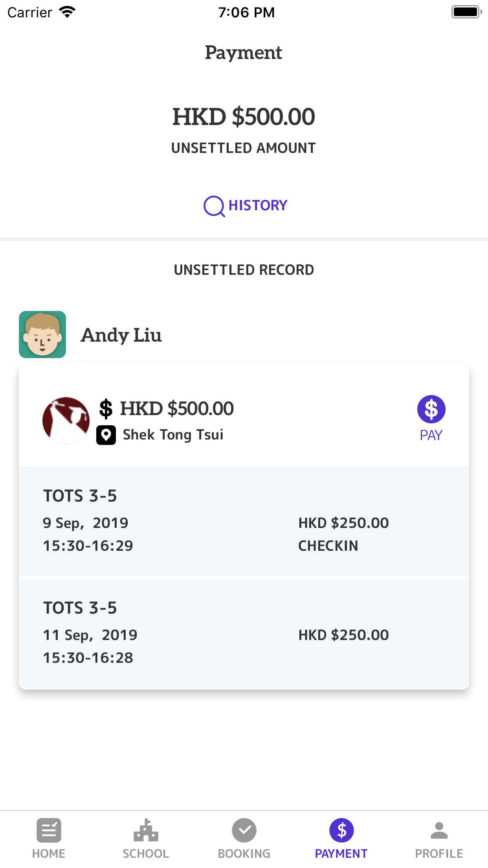The width and height of the screenshot is (488, 868).
Task: Tap the HOME tab label
Action: pos(49,853)
